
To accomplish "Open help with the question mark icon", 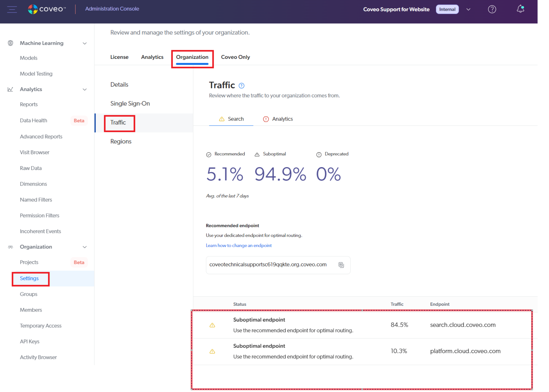I will pos(492,9).
